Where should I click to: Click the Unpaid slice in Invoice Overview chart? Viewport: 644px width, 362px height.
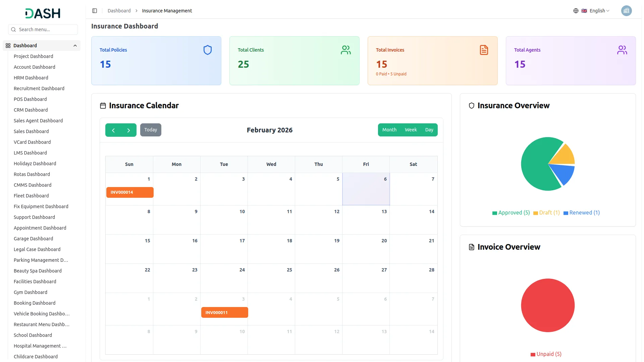coord(547,305)
